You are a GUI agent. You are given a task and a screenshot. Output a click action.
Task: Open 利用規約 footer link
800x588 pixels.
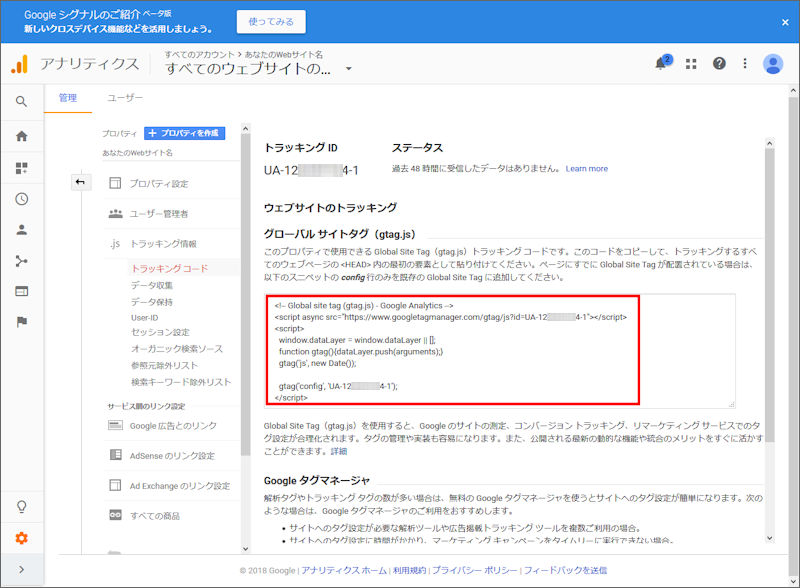tap(410, 570)
